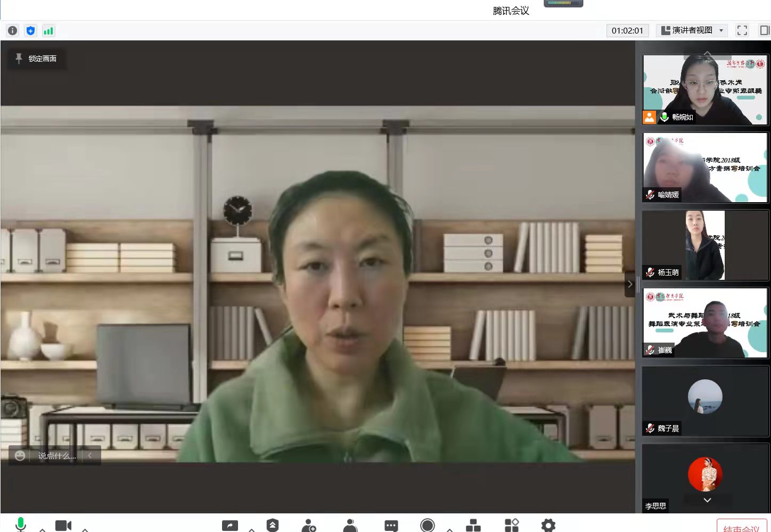771x532 pixels.
Task: Click the share screen icon
Action: click(x=230, y=525)
